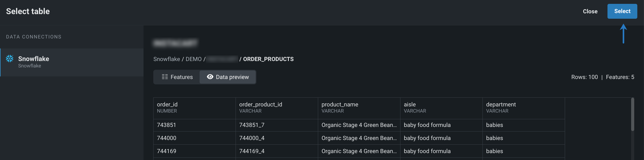The height and width of the screenshot is (160, 644).
Task: Click the Data preview eye icon
Action: click(210, 77)
